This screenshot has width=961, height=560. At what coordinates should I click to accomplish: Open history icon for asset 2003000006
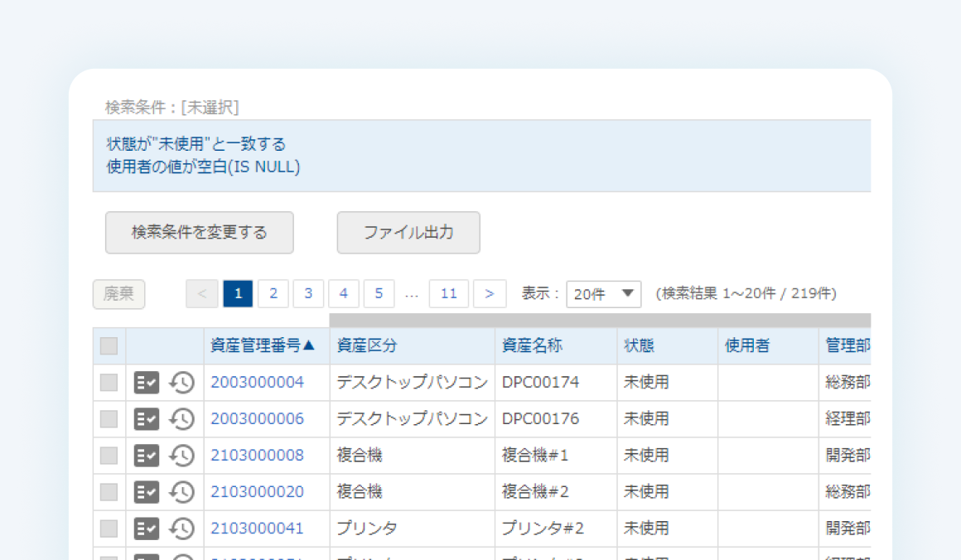tap(182, 419)
